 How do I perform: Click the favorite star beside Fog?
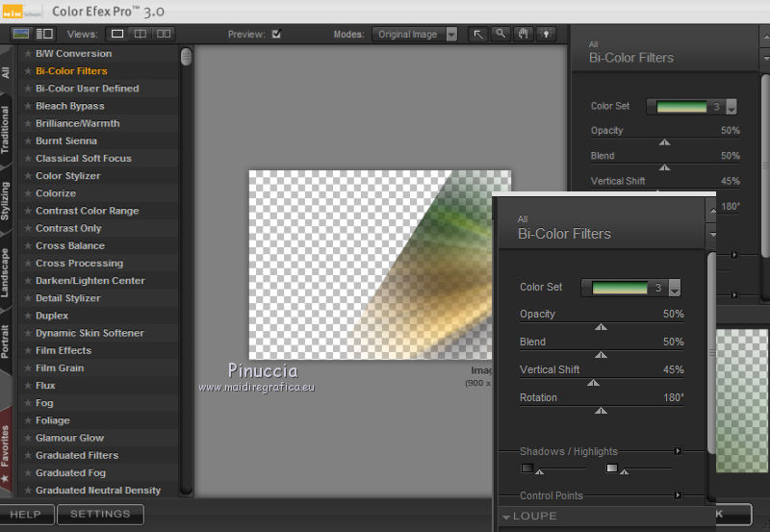(x=28, y=403)
